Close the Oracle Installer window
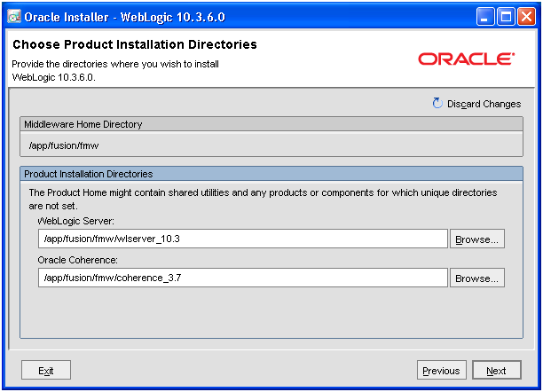 point(526,17)
